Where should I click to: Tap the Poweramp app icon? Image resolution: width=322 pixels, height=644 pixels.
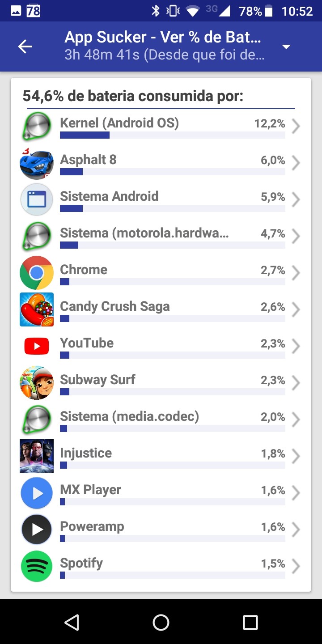(x=37, y=530)
